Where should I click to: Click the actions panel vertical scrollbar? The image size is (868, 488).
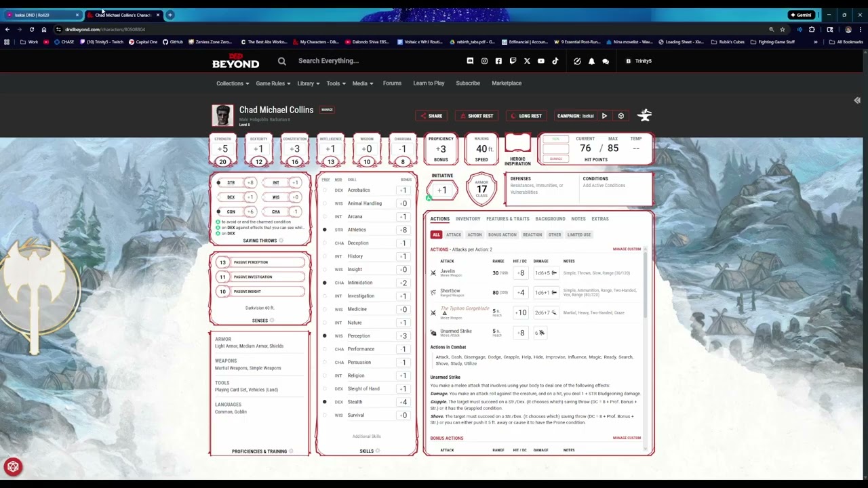645,285
